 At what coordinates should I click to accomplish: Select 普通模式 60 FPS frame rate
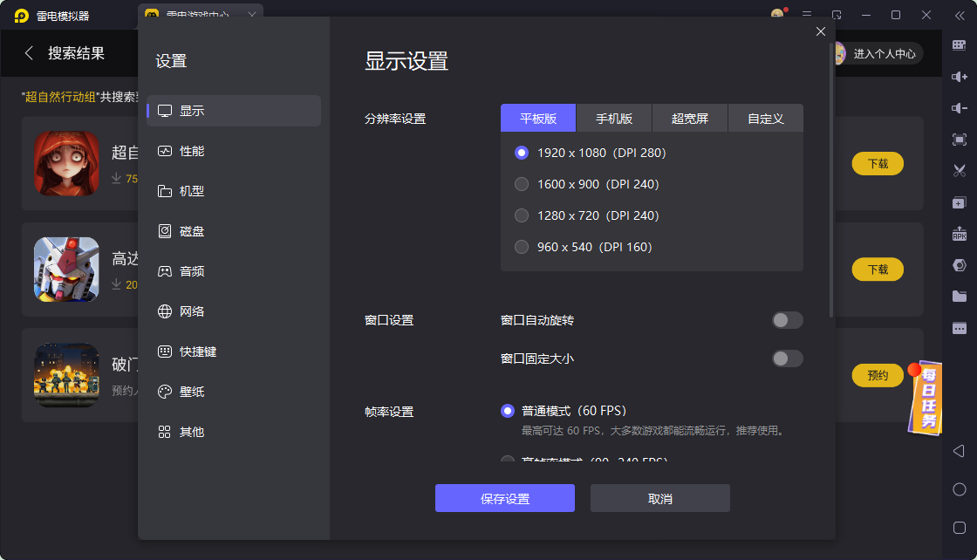pyautogui.click(x=508, y=411)
